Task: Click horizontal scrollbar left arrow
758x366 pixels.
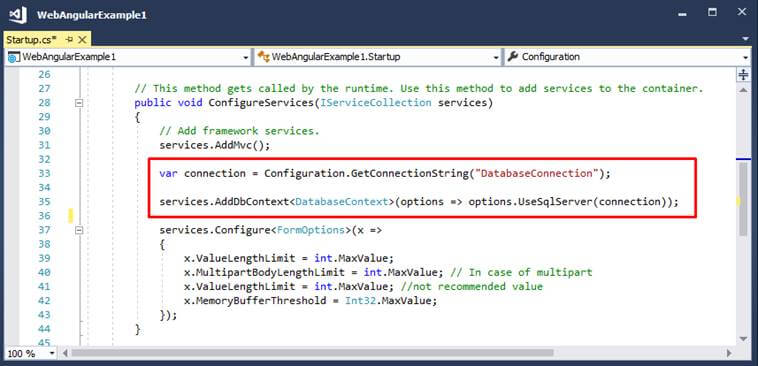Action: (64, 353)
